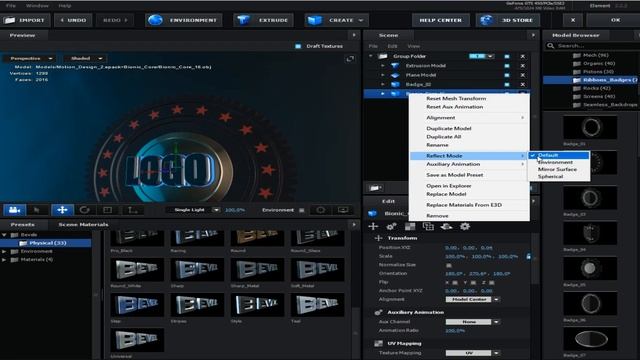Select the camera orbit tool in preview toolbar
This screenshot has height=360, width=640.
tap(15, 210)
